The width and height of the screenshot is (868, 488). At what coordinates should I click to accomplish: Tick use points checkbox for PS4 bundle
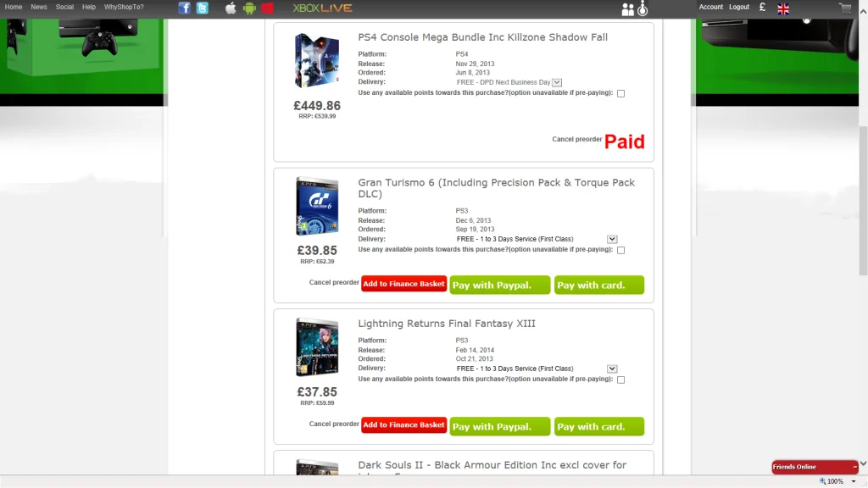[x=621, y=93]
